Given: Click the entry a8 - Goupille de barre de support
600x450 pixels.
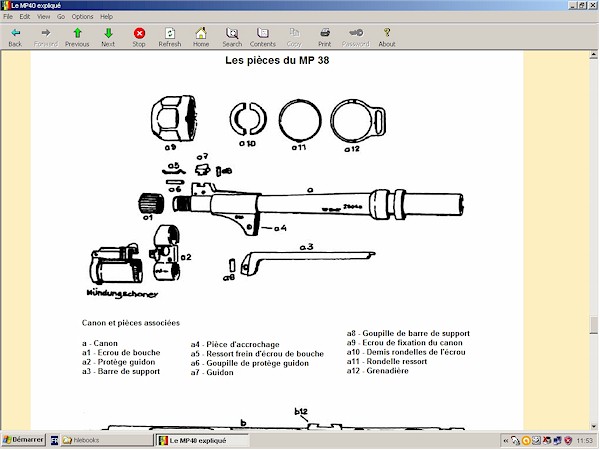Looking at the screenshot, I should click(x=408, y=333).
